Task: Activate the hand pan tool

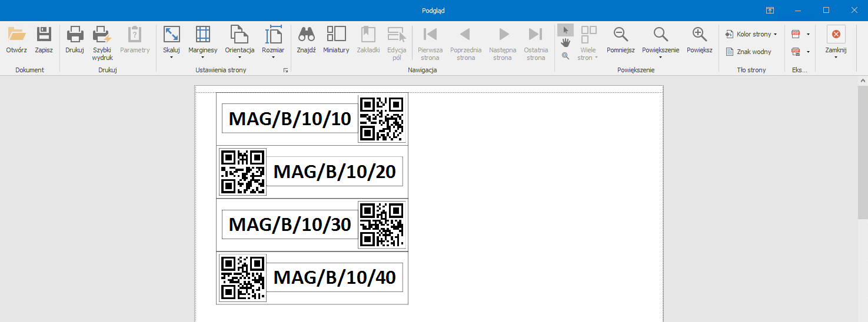Action: pos(566,43)
